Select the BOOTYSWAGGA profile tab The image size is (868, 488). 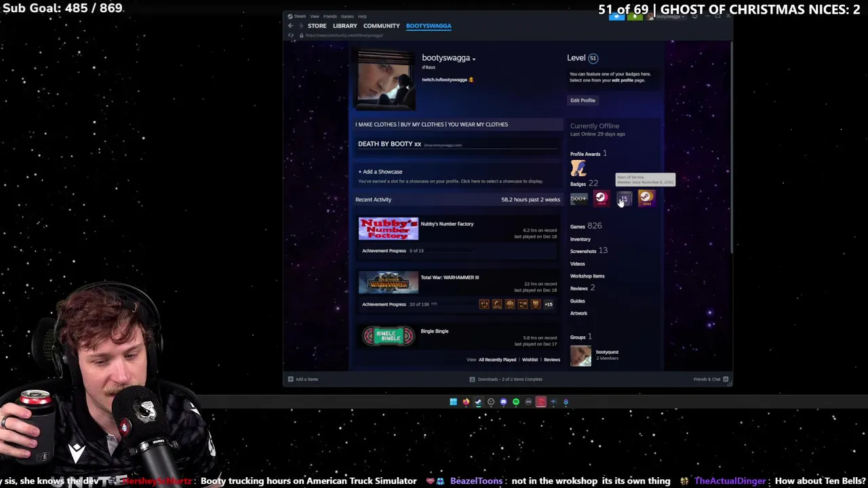tap(429, 26)
